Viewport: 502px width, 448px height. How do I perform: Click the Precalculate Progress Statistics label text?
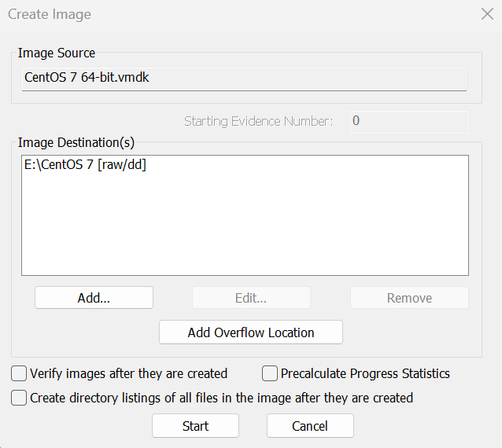click(365, 373)
